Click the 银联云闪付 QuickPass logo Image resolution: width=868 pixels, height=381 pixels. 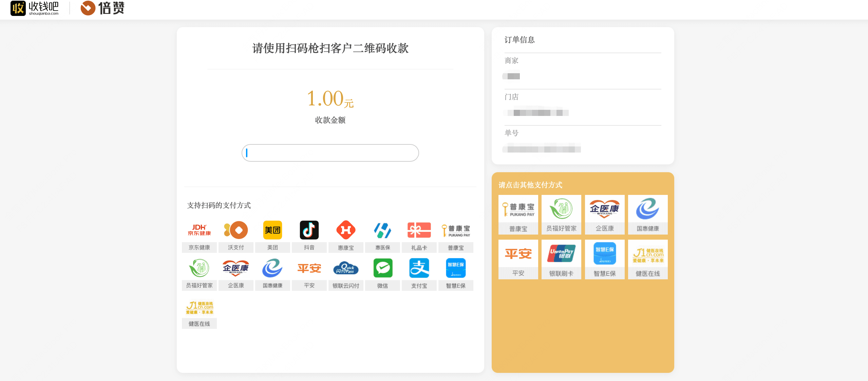[x=346, y=268]
